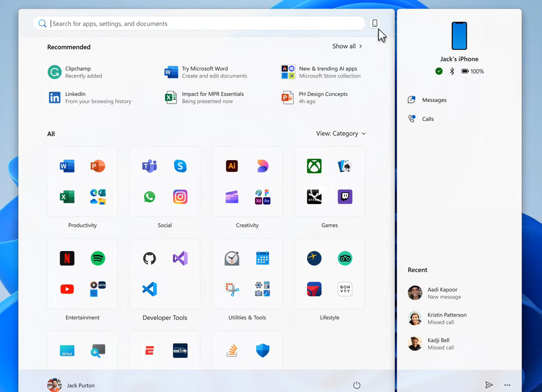Launch VS Code in Developer Tools

point(149,289)
